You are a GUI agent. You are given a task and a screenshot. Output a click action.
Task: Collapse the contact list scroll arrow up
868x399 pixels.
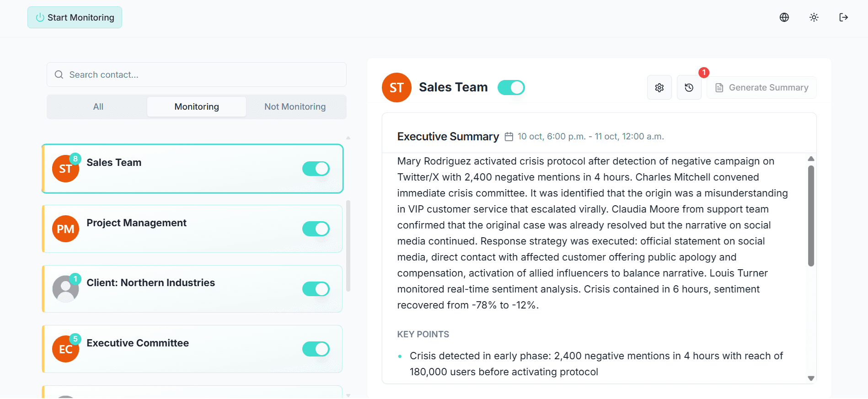tap(348, 138)
